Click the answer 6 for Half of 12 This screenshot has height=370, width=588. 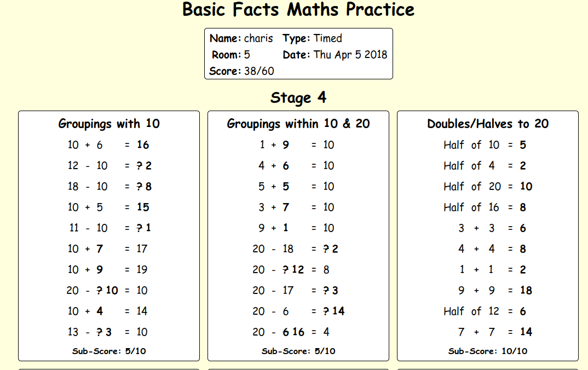[x=523, y=311]
